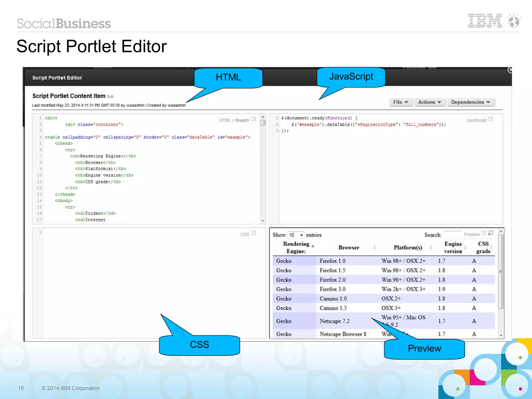Viewport: 532px width, 399px height.
Task: Click the '<tbody>' code line
Action: pyautogui.click(x=64, y=201)
